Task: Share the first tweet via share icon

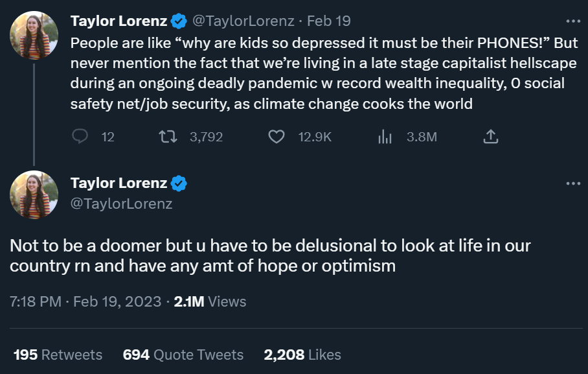Action: tap(490, 137)
